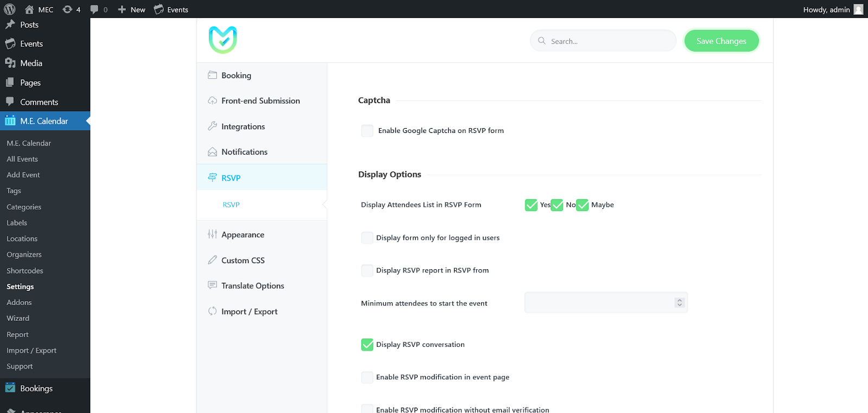Open the Wizard link in sidebar
This screenshot has height=413, width=868.
point(18,318)
